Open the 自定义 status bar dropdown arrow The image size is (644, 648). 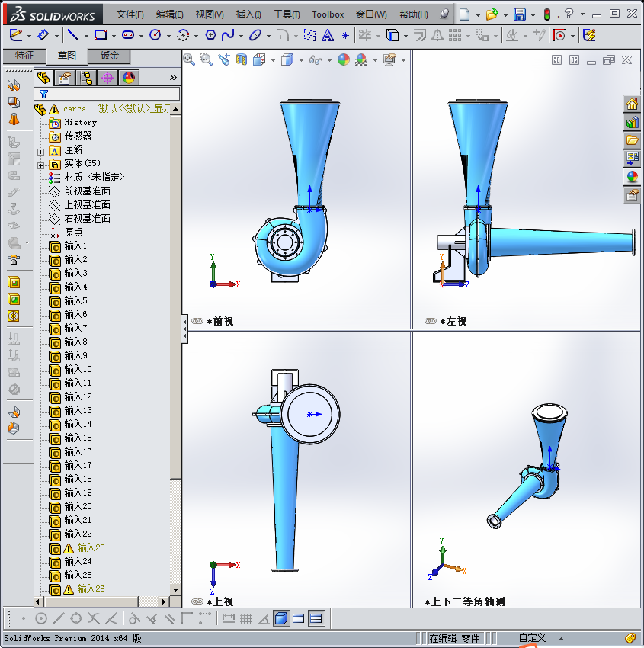(561, 639)
